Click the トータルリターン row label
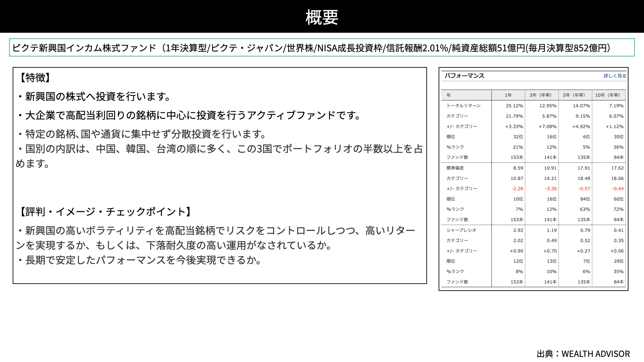This screenshot has width=644, height=362. [464, 106]
